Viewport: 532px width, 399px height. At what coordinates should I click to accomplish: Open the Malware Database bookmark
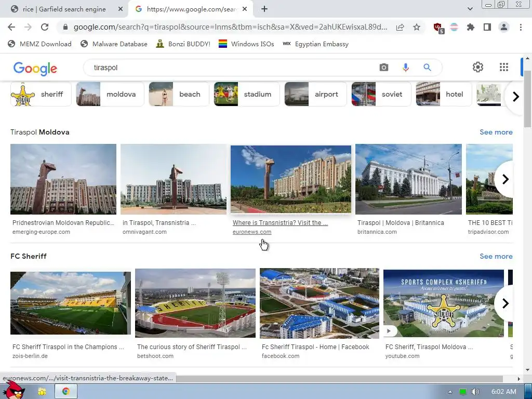pos(114,44)
